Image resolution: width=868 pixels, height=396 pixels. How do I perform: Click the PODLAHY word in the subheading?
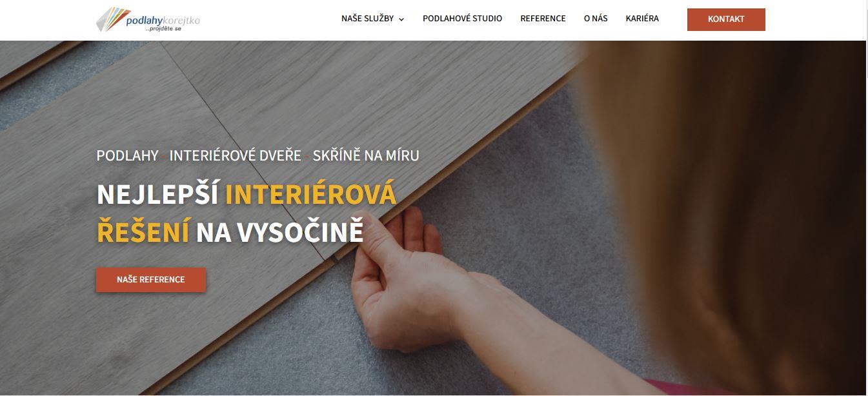(127, 155)
